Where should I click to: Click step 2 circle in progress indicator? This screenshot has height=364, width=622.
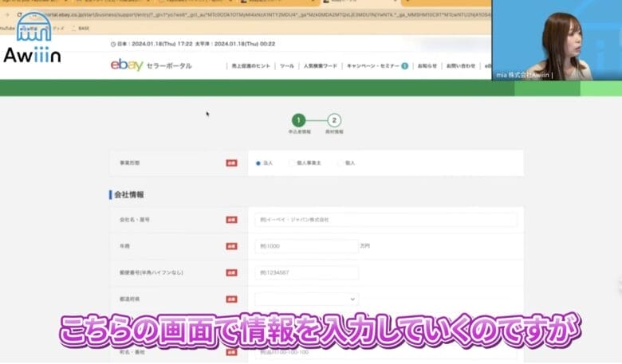(334, 120)
